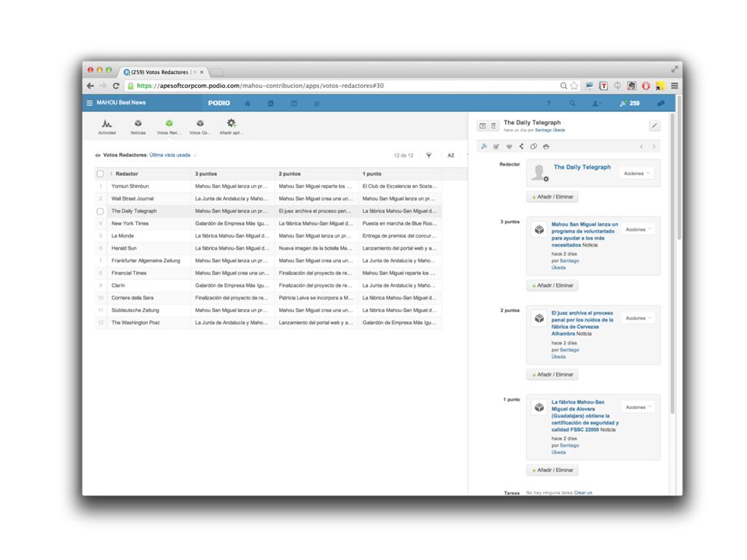The width and height of the screenshot is (747, 560).
Task: Collapse item side panel icon
Action: click(494, 126)
